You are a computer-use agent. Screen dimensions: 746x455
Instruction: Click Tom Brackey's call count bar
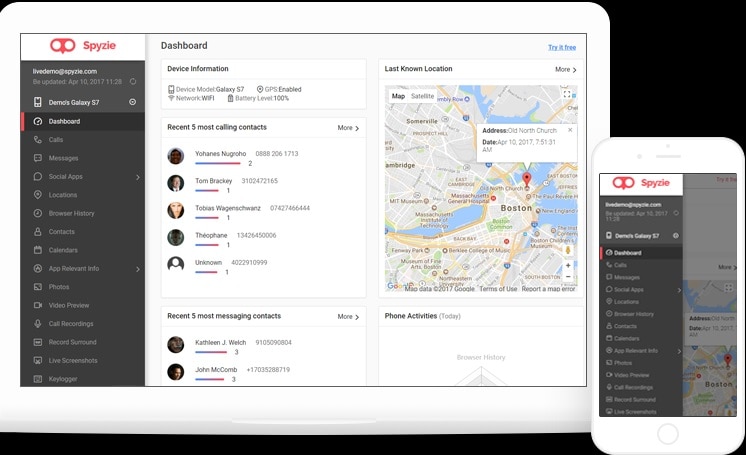[x=206, y=190]
